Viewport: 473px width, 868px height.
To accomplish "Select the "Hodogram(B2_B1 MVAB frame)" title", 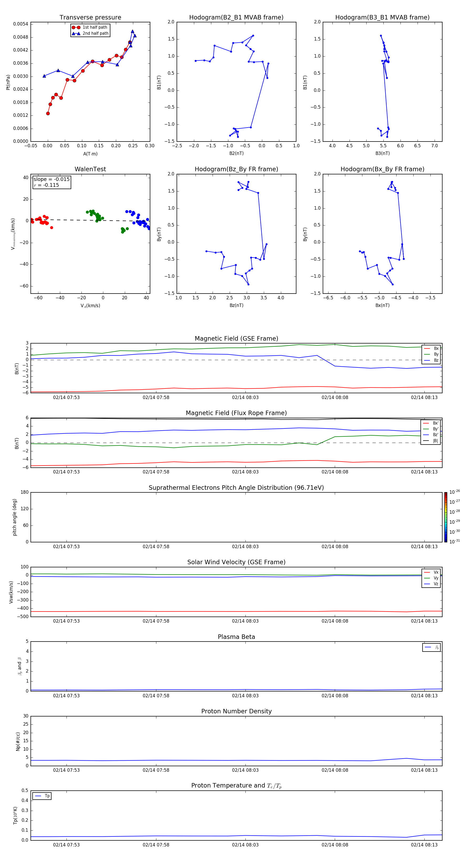I will [236, 18].
